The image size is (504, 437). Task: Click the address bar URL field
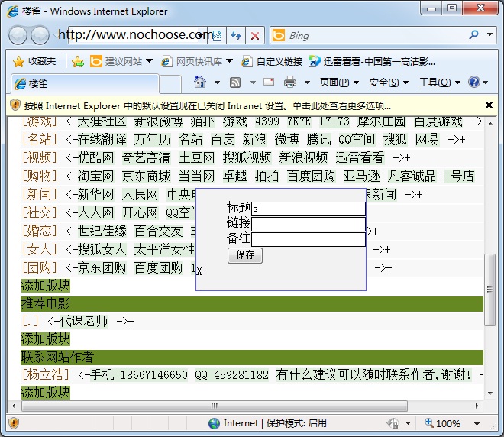click(x=135, y=35)
